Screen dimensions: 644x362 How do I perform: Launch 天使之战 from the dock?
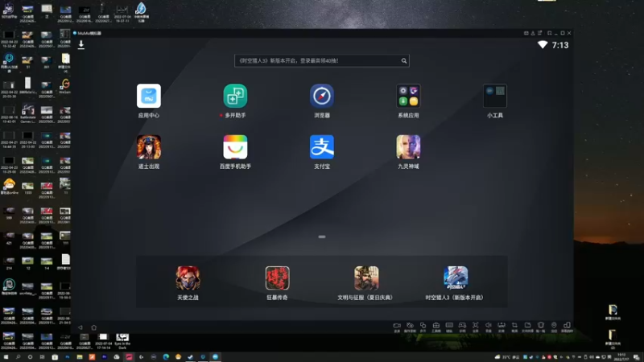tap(188, 278)
